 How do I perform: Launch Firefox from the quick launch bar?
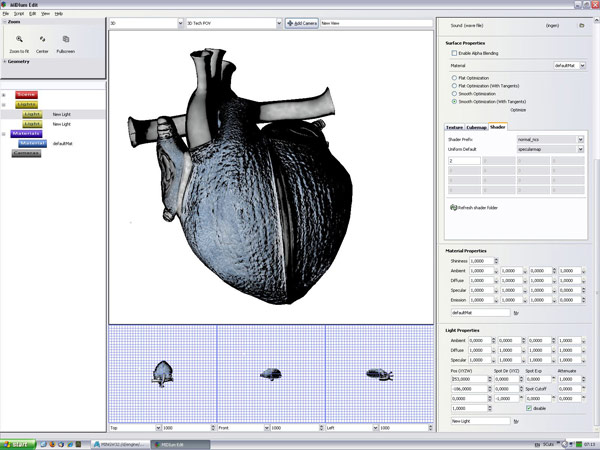pyautogui.click(x=52, y=445)
